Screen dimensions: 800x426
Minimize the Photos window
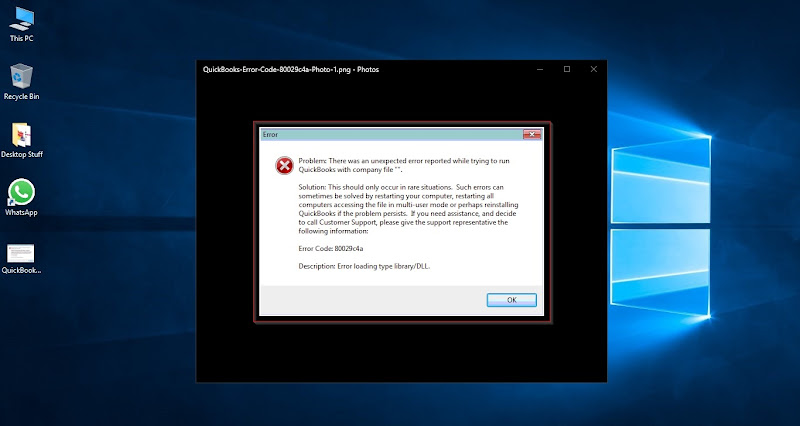point(540,69)
